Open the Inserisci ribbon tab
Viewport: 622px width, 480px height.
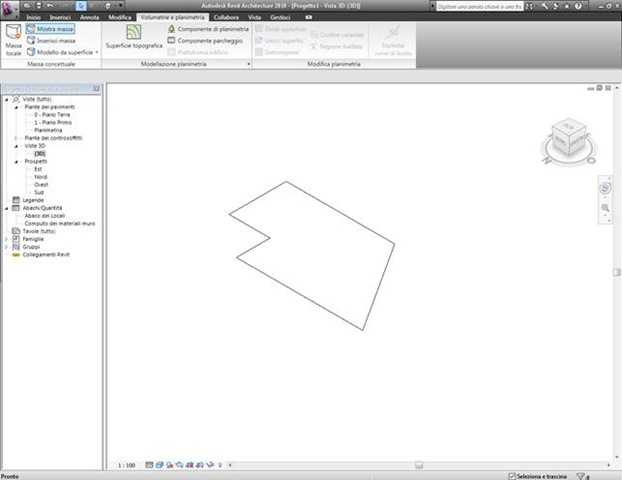pyautogui.click(x=60, y=17)
